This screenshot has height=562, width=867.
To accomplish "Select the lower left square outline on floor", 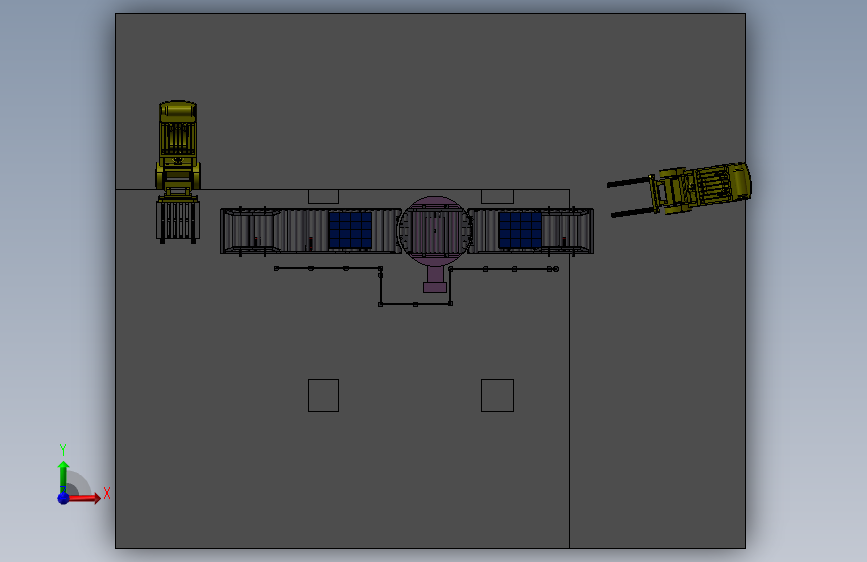I will pos(323,396).
